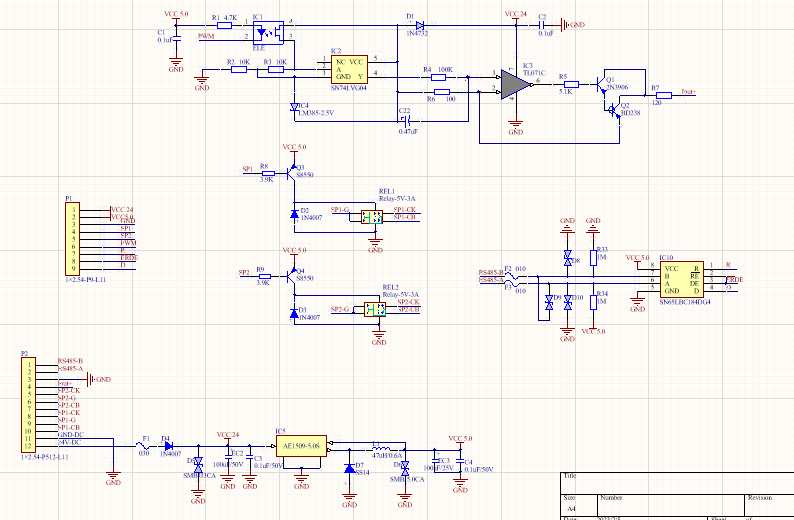Click resistor R9 3.9K
This screenshot has width=794, height=520.
click(x=264, y=276)
